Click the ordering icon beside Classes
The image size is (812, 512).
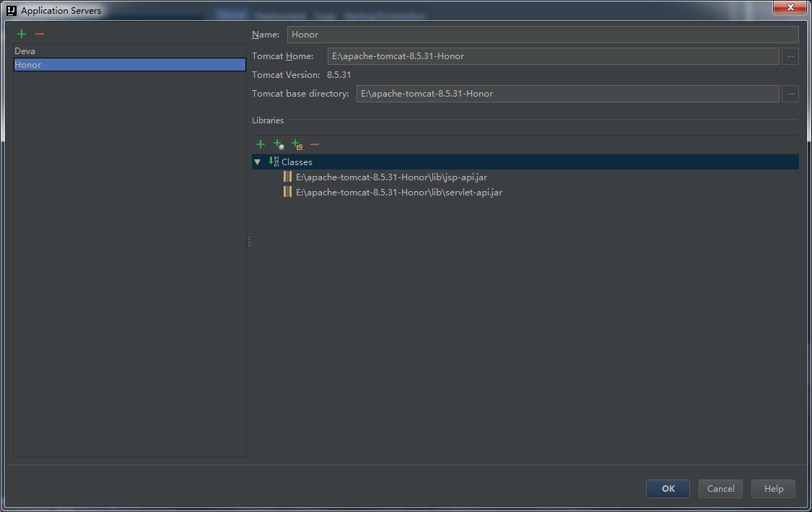click(273, 162)
